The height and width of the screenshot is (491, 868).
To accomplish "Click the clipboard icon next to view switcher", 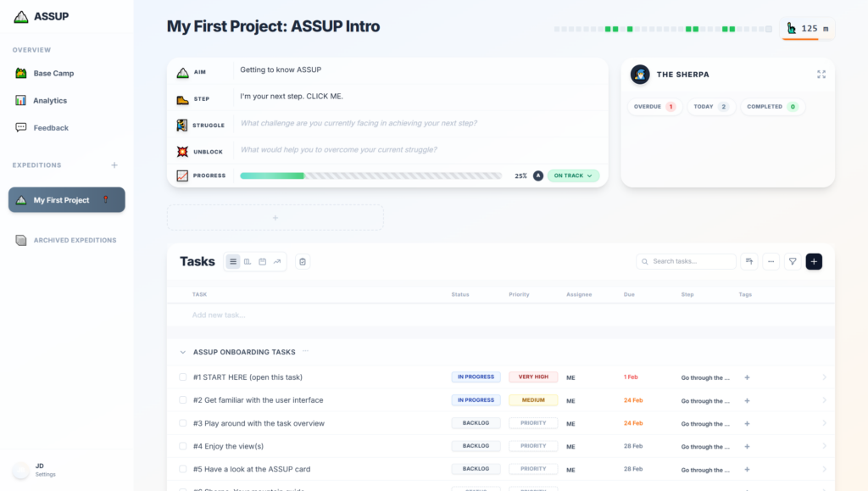I will click(303, 261).
